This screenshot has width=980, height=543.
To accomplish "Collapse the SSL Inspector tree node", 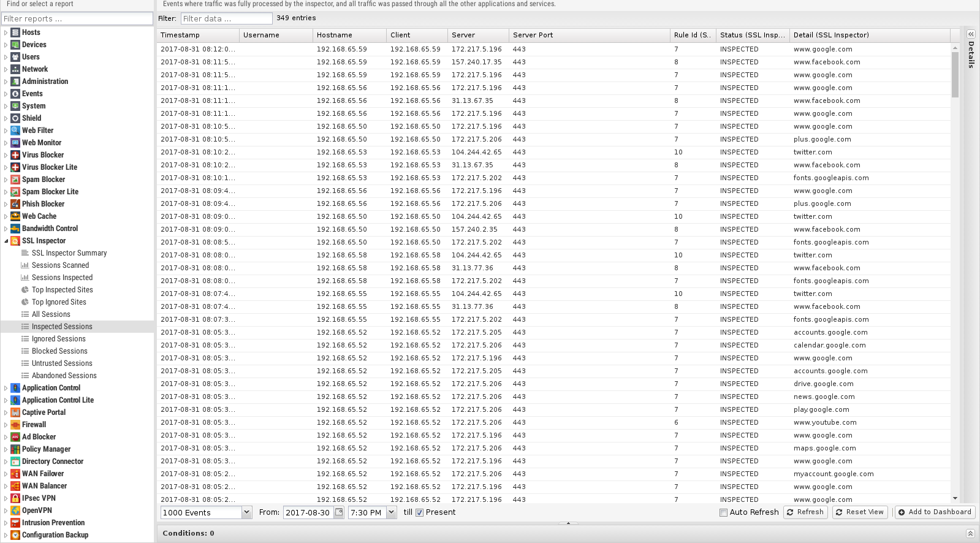I will 6,241.
